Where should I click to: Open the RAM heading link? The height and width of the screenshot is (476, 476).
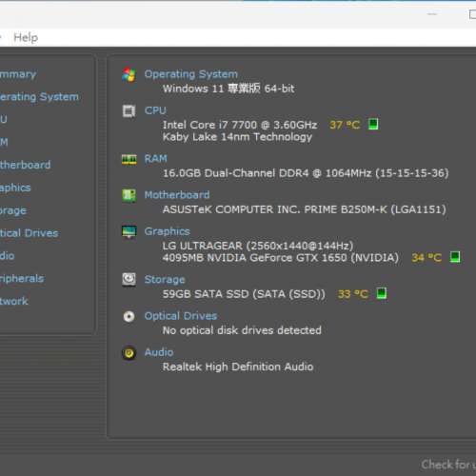click(155, 158)
